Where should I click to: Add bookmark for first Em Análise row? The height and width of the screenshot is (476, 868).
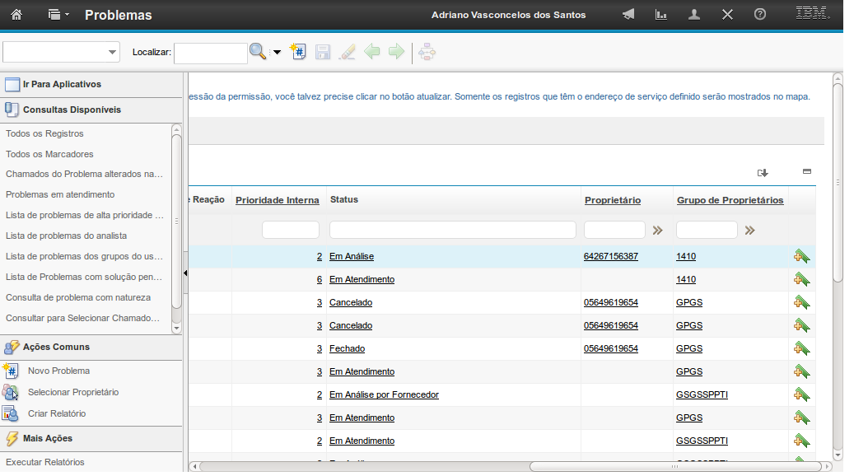[801, 257]
